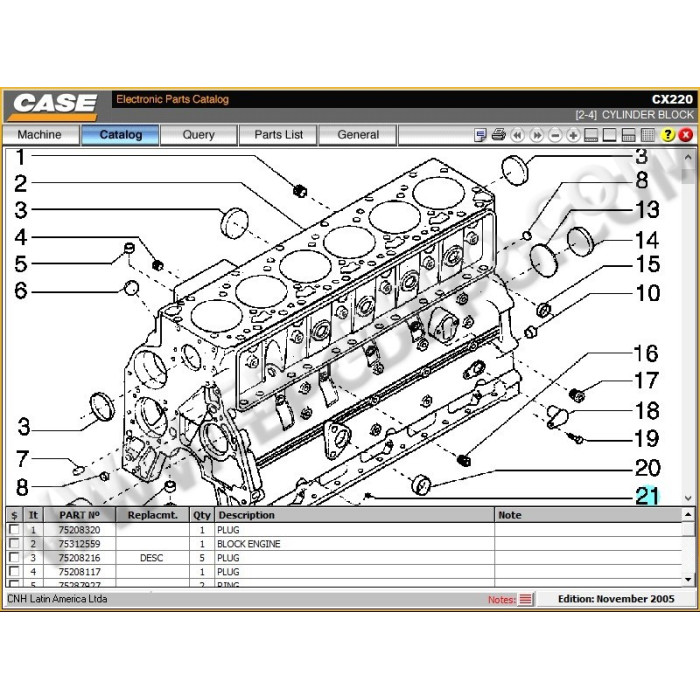This screenshot has width=700, height=700.
Task: Go to the General tab
Action: point(358,135)
